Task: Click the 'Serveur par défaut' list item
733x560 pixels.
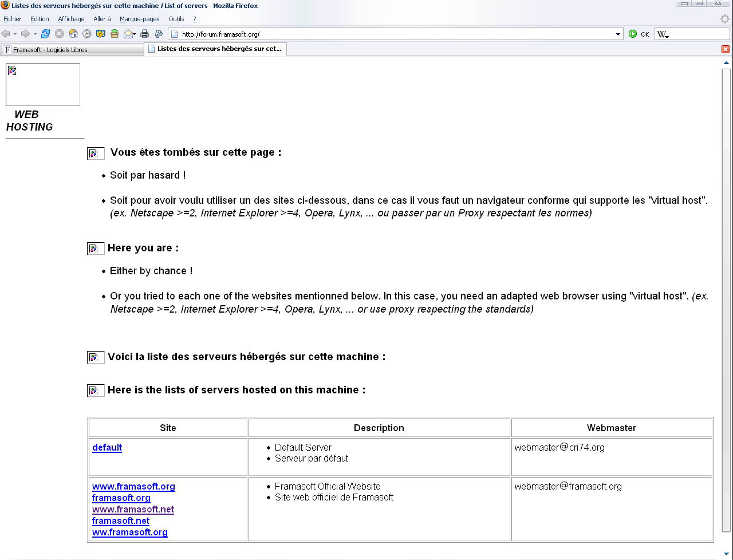Action: [x=312, y=458]
